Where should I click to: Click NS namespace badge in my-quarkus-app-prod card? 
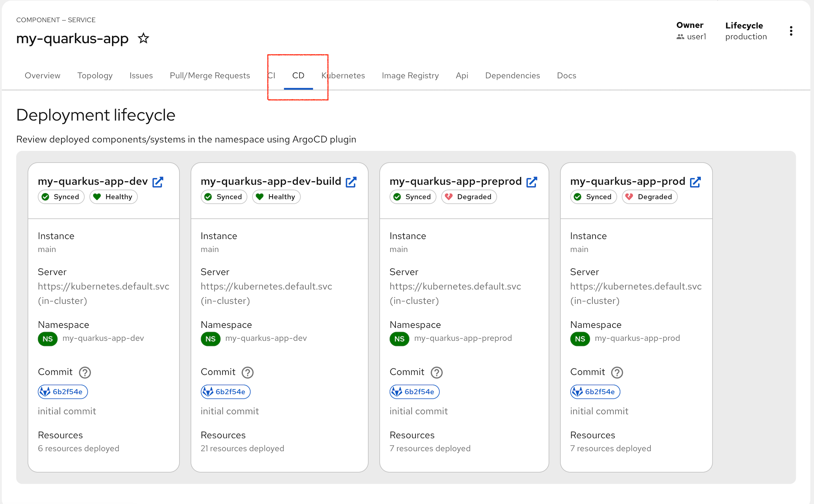pyautogui.click(x=580, y=339)
